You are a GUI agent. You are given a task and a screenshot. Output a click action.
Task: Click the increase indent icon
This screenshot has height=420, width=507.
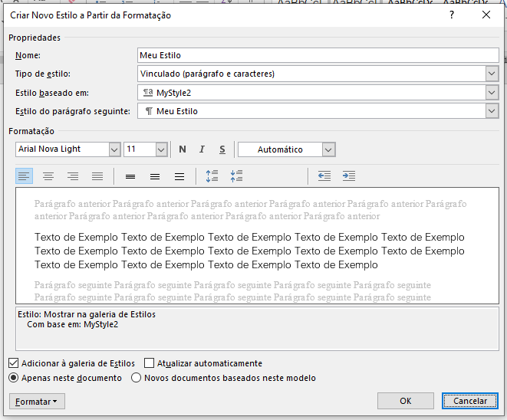(x=349, y=176)
